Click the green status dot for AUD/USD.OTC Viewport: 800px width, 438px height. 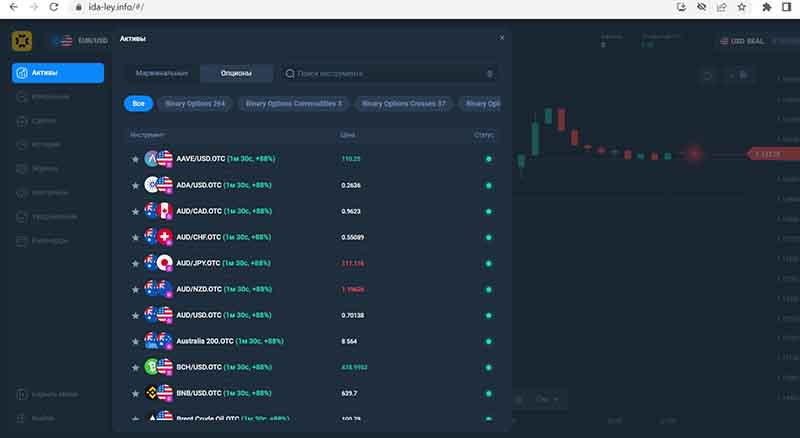(488, 315)
